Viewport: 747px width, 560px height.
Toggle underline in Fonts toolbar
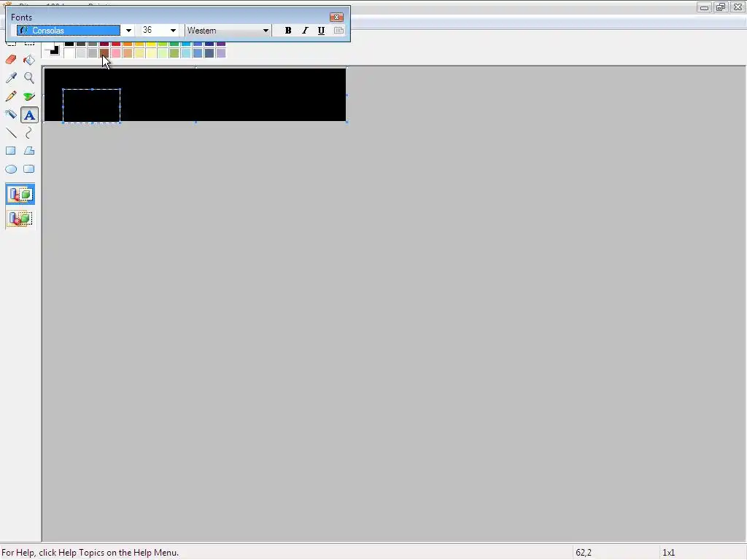pyautogui.click(x=322, y=31)
